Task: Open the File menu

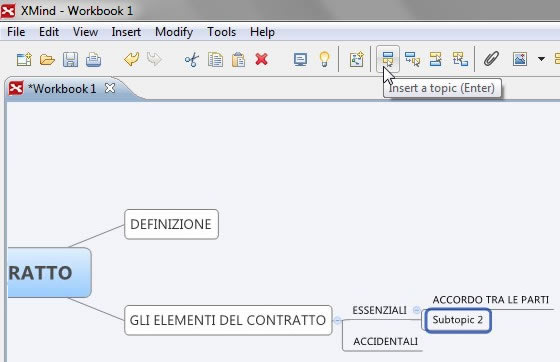Action: [16, 32]
